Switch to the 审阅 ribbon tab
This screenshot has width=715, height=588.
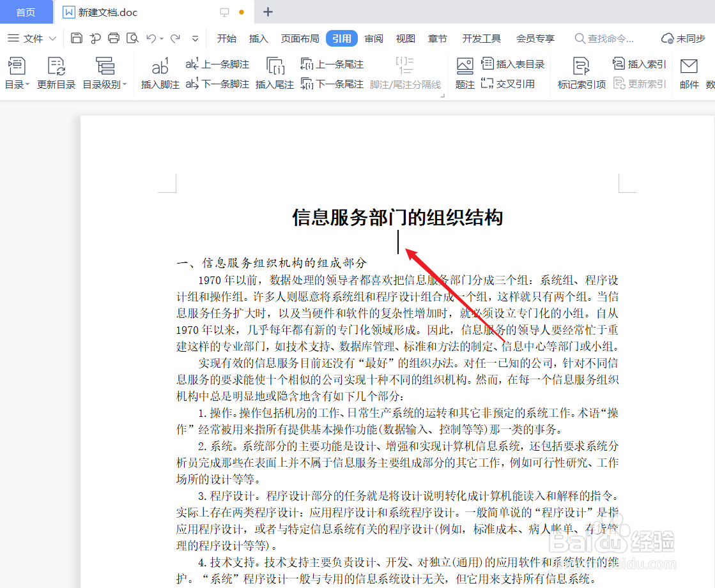(374, 38)
